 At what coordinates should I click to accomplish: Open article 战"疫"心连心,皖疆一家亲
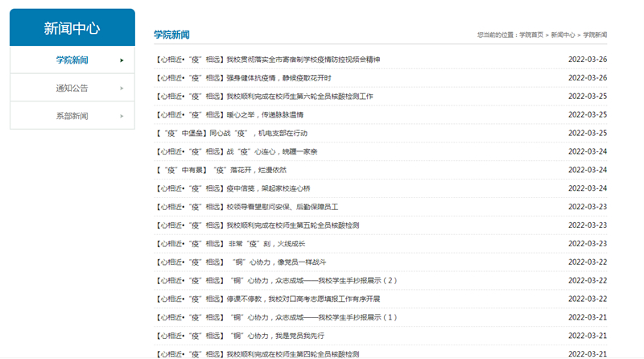[236, 152]
